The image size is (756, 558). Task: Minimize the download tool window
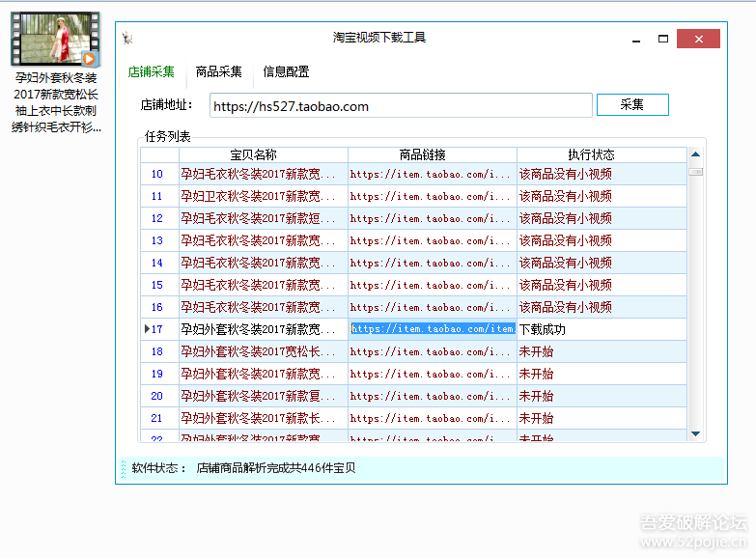click(x=636, y=39)
